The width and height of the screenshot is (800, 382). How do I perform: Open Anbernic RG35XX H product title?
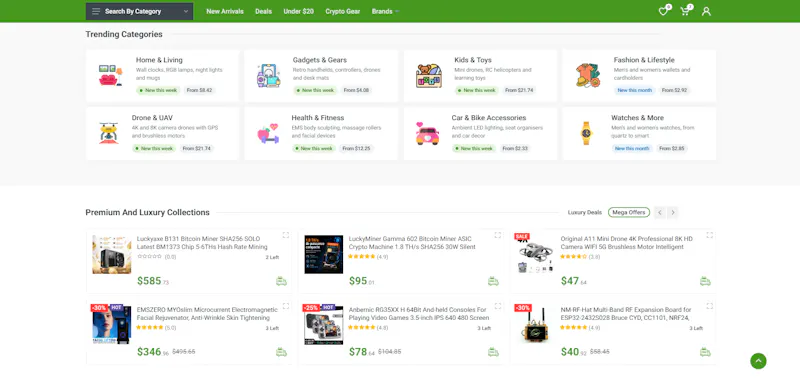419,314
